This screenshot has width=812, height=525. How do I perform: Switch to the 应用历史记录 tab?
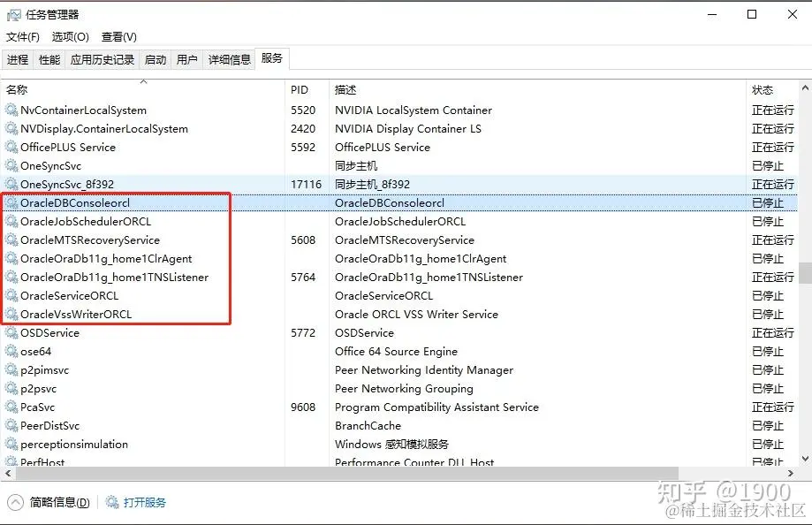click(102, 59)
